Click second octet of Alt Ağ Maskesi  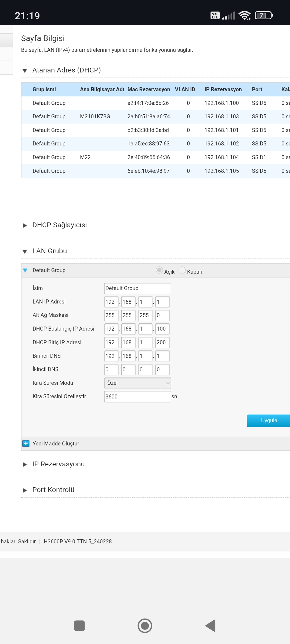128,315
